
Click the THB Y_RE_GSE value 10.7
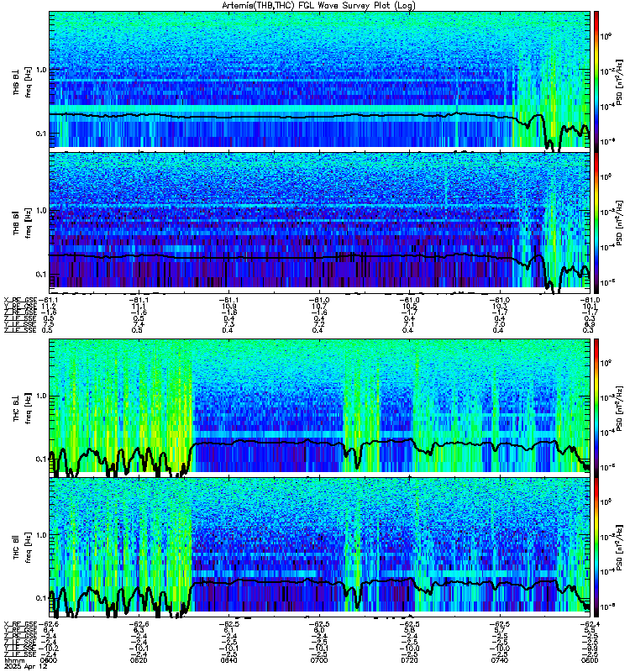[x=319, y=307]
